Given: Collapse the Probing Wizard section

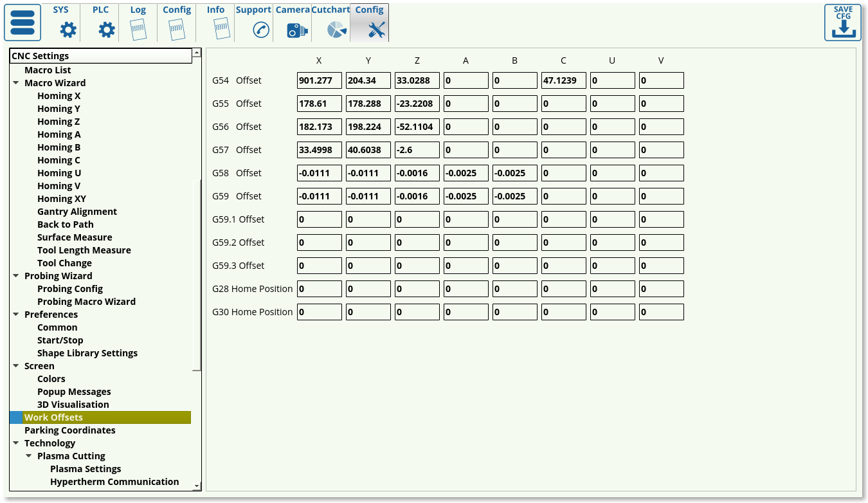Looking at the screenshot, I should (x=16, y=276).
